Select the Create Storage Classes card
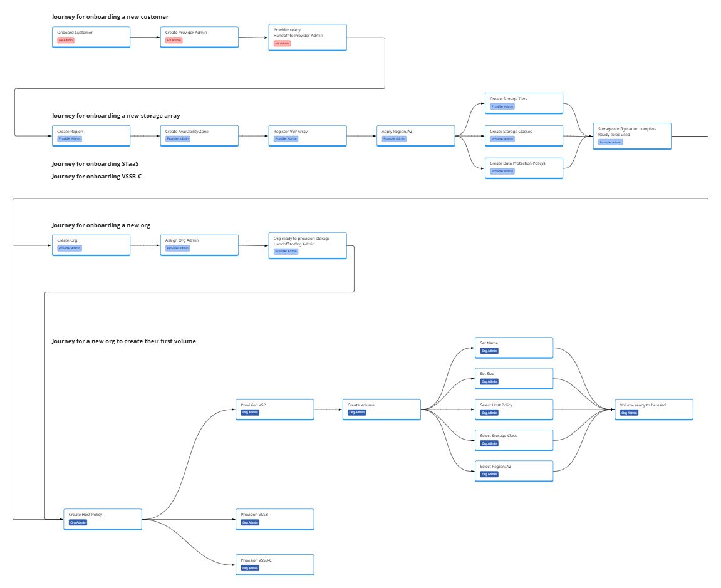Screen dimensions: 721x588 pos(524,136)
